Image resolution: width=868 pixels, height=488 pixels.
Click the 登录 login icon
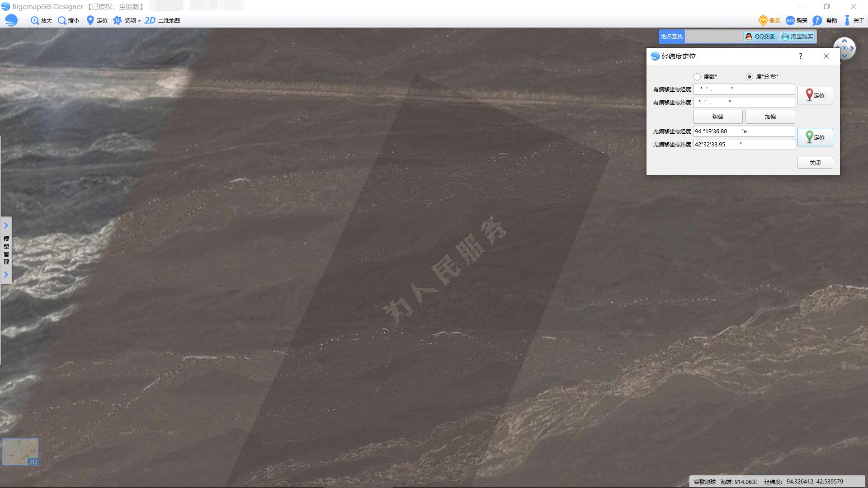pyautogui.click(x=763, y=20)
